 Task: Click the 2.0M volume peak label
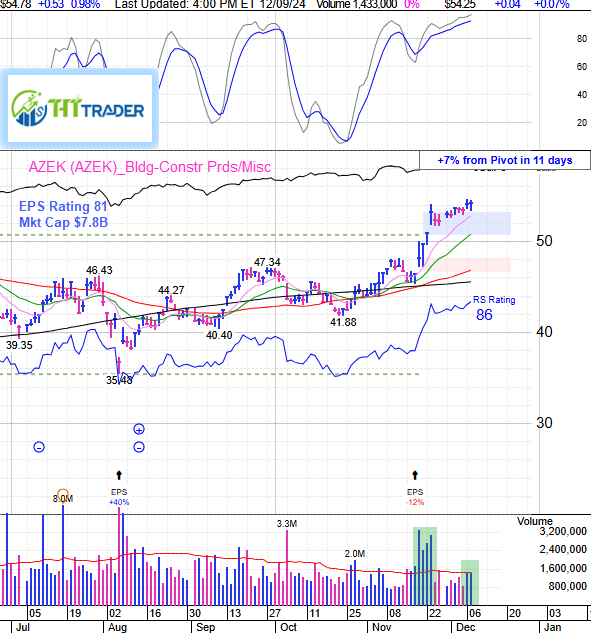point(355,554)
